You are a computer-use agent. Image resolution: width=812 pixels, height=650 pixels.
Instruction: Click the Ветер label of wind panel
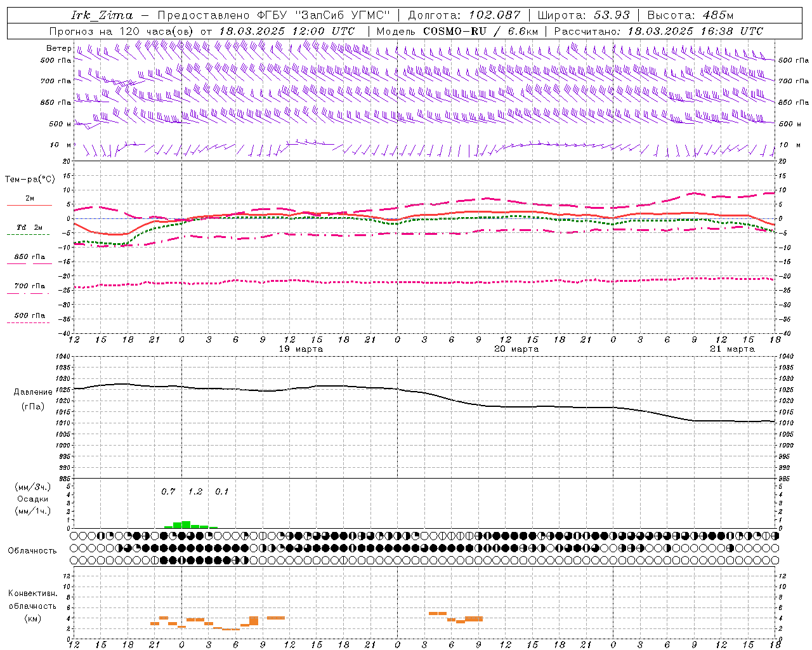pyautogui.click(x=59, y=48)
